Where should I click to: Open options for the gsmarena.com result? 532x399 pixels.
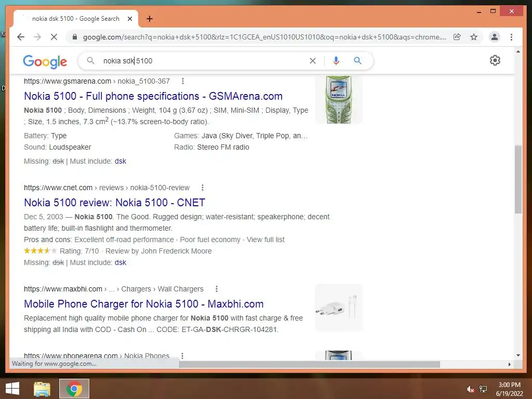pyautogui.click(x=183, y=81)
